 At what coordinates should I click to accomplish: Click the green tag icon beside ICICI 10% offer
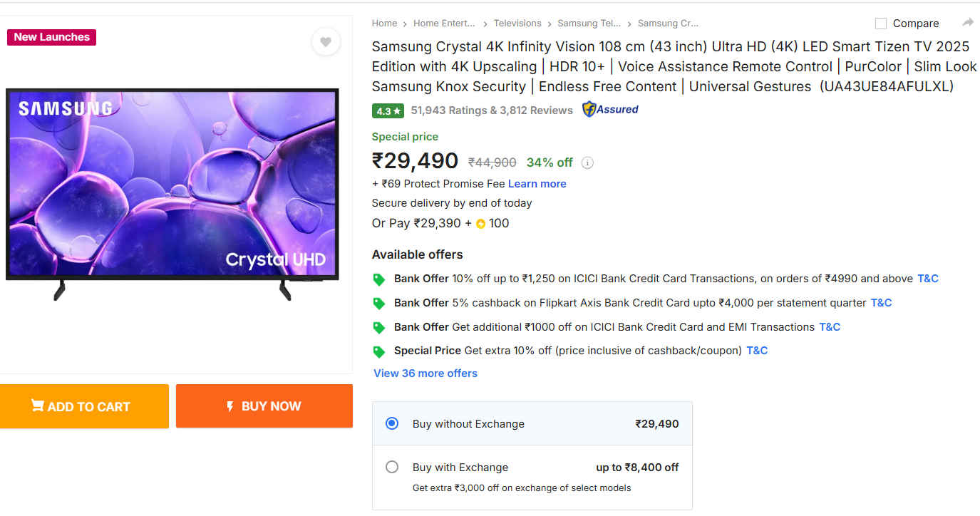379,279
